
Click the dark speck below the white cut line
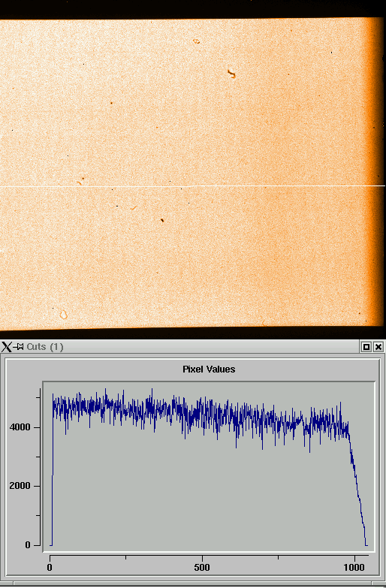tap(162, 220)
